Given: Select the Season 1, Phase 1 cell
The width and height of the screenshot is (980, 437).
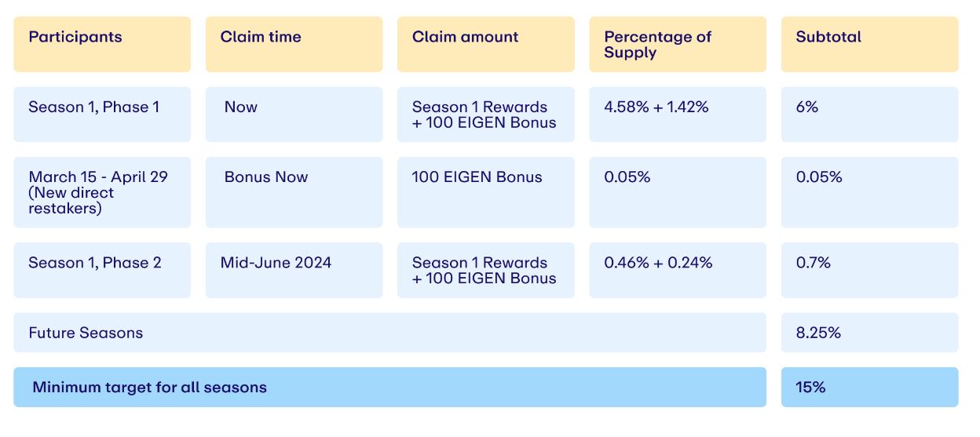Looking at the screenshot, I should coord(102,115).
